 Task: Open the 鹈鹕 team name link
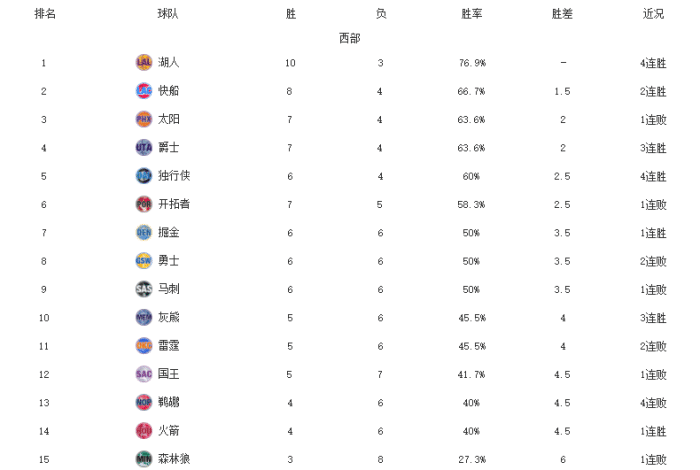169,402
